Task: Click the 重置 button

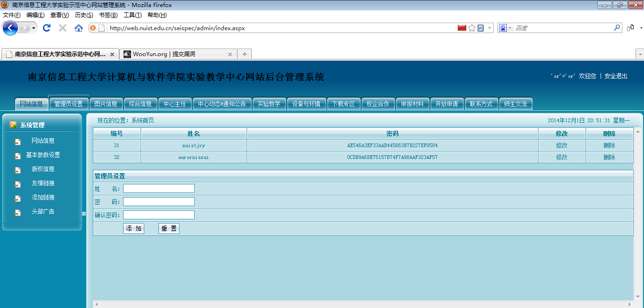Action: coord(169,229)
